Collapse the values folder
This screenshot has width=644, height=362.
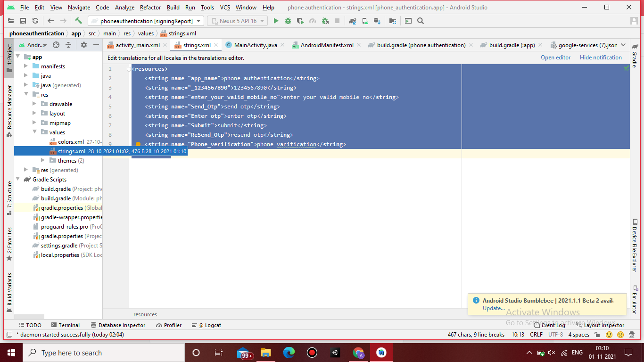tap(35, 132)
